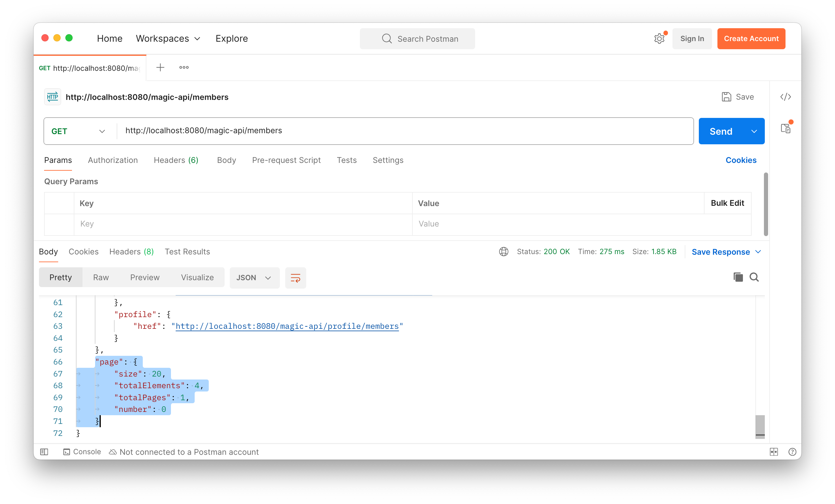The image size is (835, 504).
Task: Expand the Send button arrow options
Action: click(x=754, y=131)
